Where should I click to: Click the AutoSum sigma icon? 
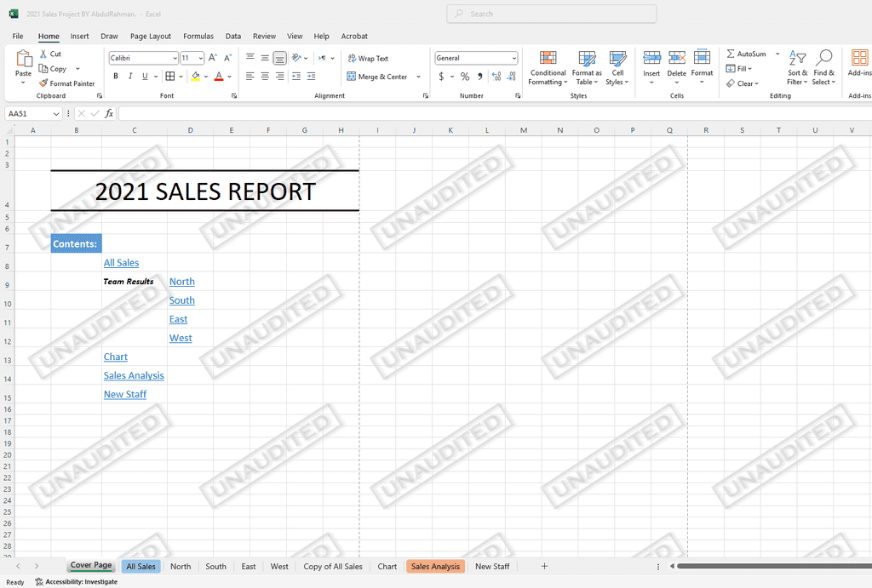[x=731, y=54]
